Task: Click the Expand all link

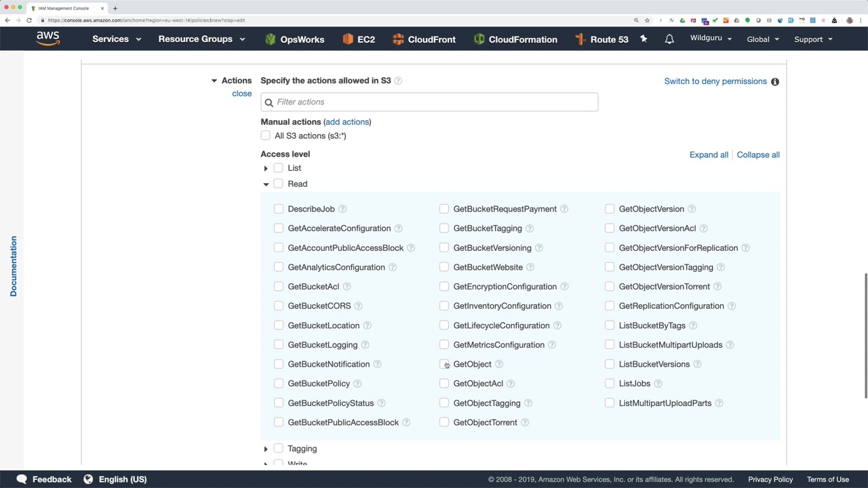Action: (709, 155)
